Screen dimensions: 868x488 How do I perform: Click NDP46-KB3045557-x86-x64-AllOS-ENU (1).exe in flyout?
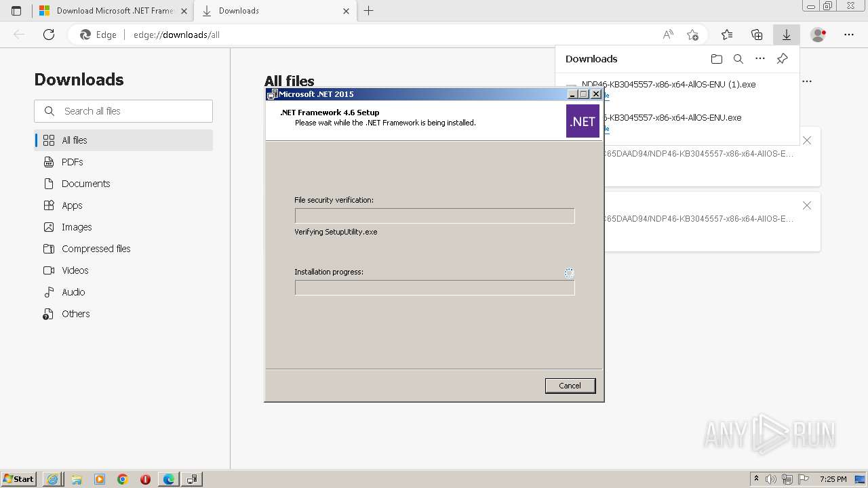669,85
